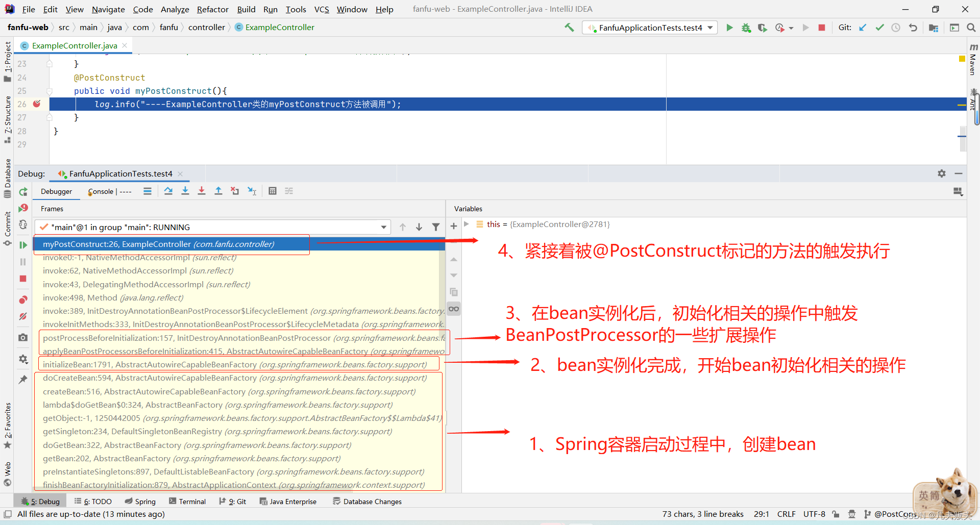Click the thread dump camera icon
The image size is (980, 525).
23,337
